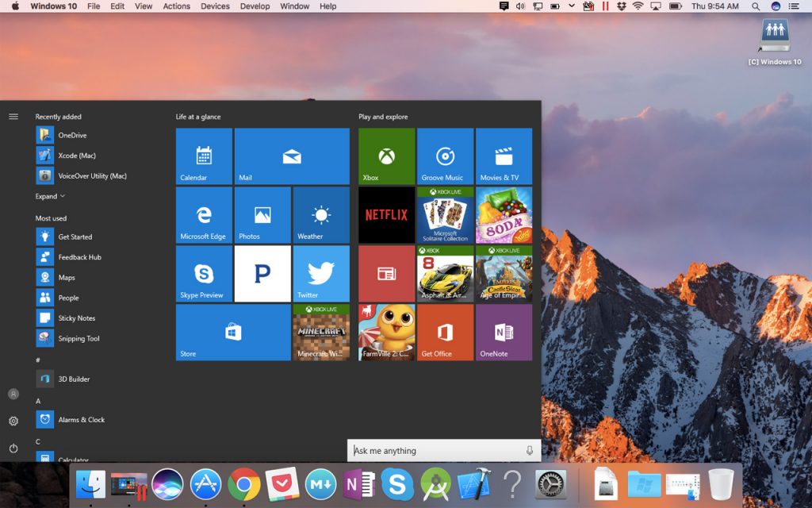
Task: Open the Help menu
Action: 327,6
